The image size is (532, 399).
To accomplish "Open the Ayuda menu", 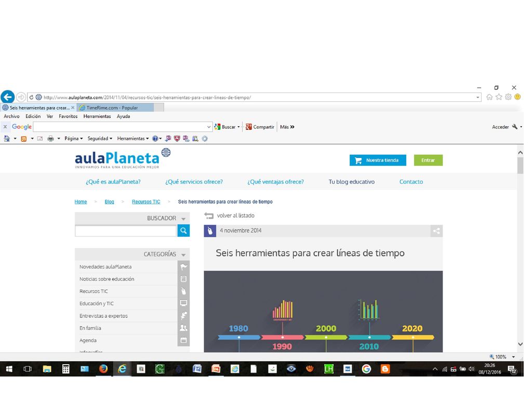I will [124, 116].
